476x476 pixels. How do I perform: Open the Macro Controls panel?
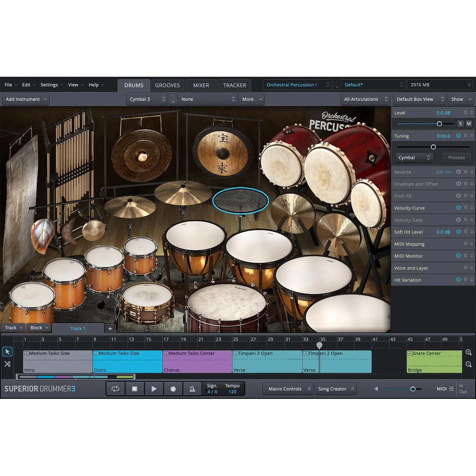(288, 389)
